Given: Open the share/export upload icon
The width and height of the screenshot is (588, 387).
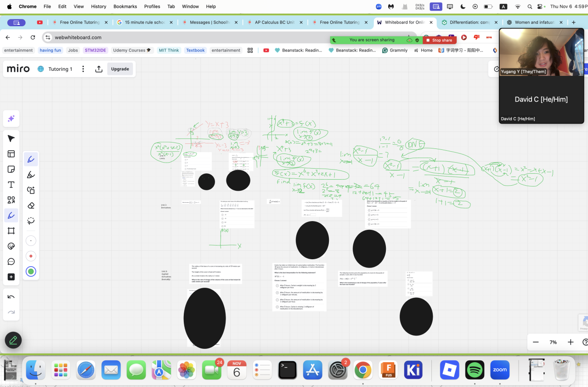Looking at the screenshot, I should 99,69.
